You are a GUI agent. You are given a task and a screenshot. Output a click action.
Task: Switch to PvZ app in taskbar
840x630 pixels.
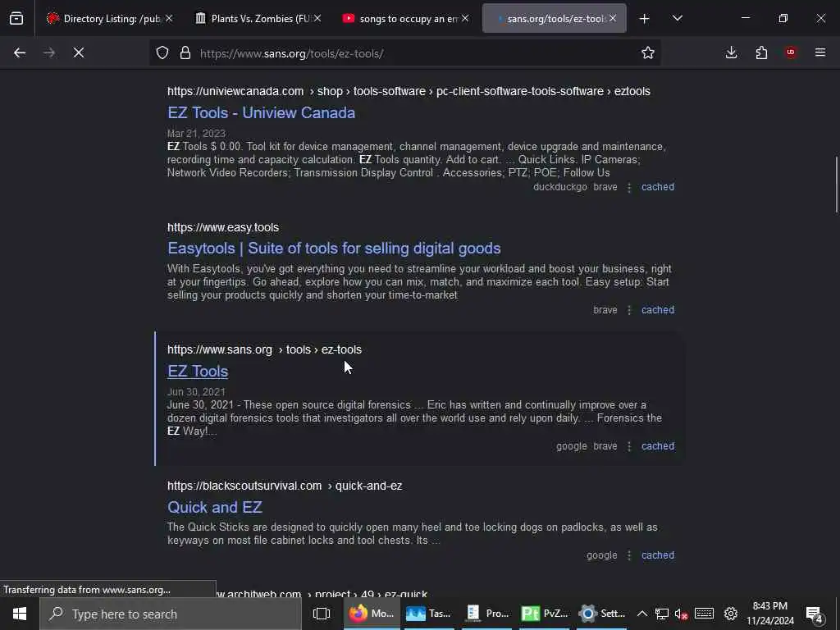pyautogui.click(x=544, y=614)
